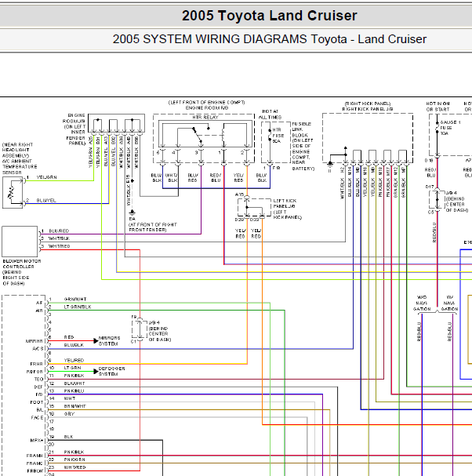Click the 'HTR FUSE 50A' label
This screenshot has width=472, height=476.
[x=278, y=136]
